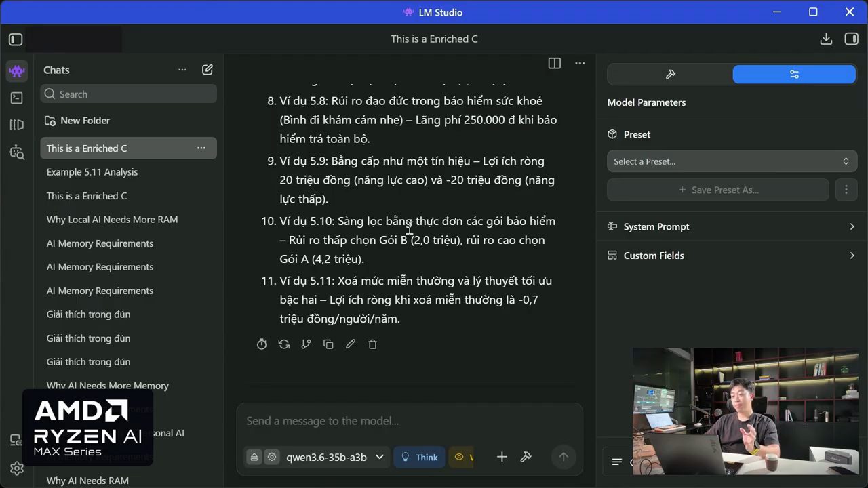
Task: Toggle the left sidebar panel
Action: (16, 39)
